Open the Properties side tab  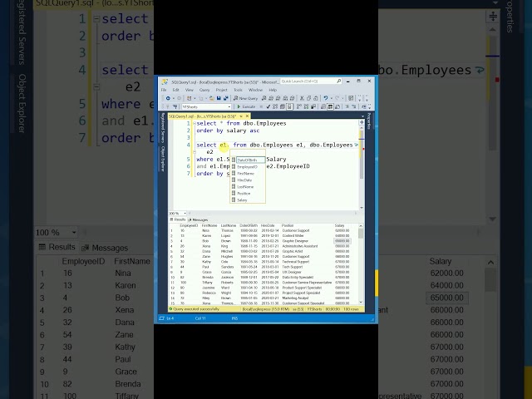point(369,121)
